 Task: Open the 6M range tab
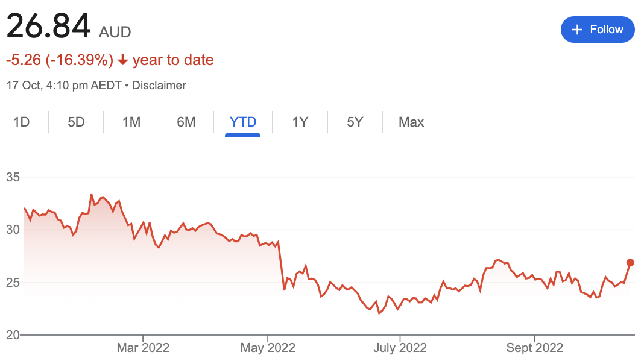pyautogui.click(x=186, y=122)
